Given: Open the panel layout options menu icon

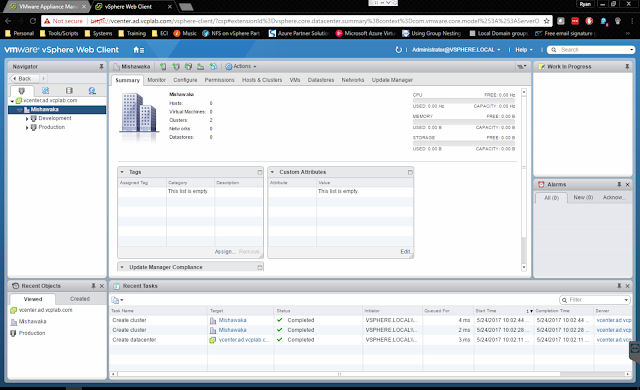Looking at the screenshot, I should tap(522, 66).
